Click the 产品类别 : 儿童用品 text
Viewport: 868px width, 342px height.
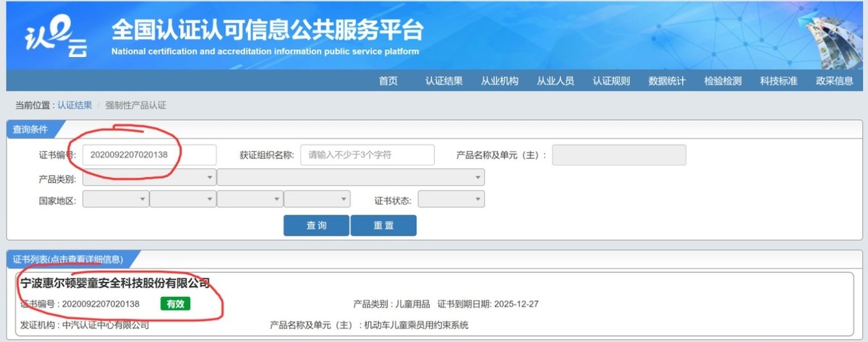click(391, 304)
